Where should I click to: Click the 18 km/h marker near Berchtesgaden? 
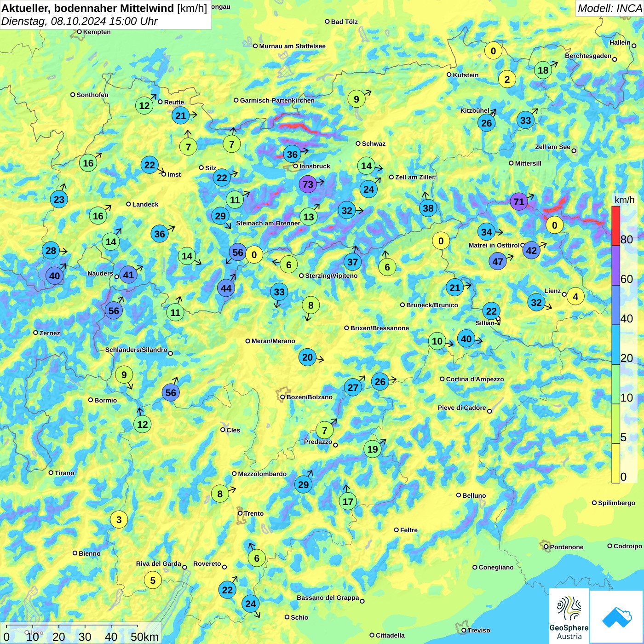pos(543,70)
